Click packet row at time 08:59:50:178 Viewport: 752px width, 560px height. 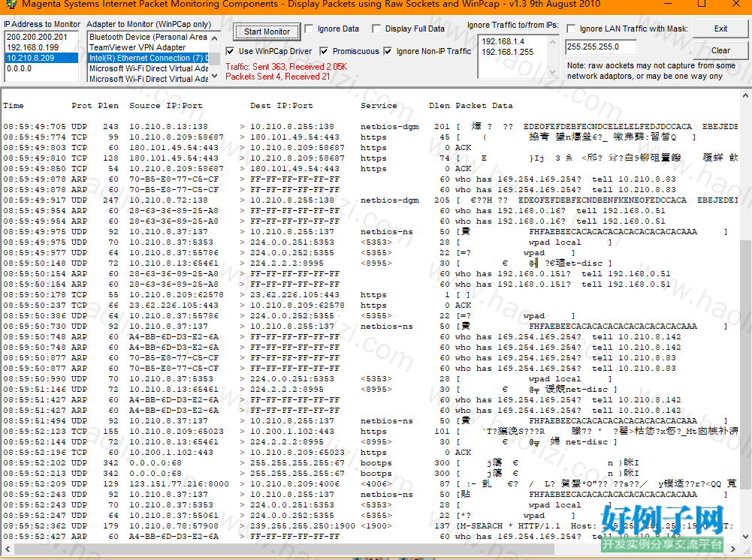370,294
